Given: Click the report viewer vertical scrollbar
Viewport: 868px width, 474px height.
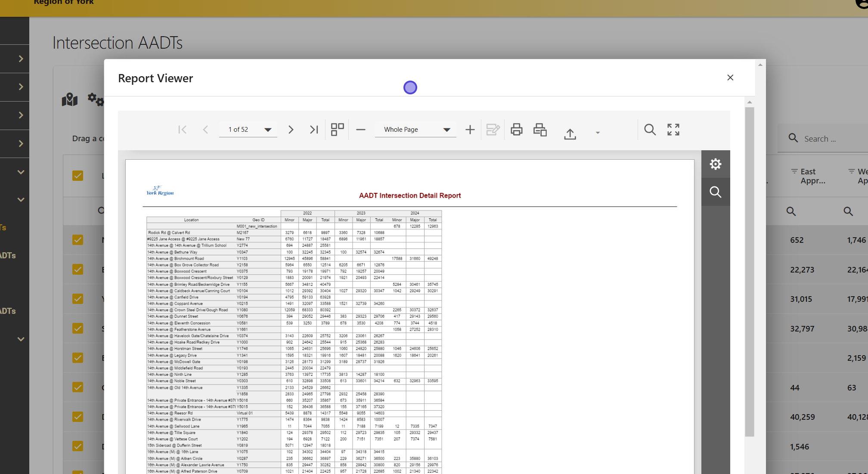Looking at the screenshot, I should point(750,271).
